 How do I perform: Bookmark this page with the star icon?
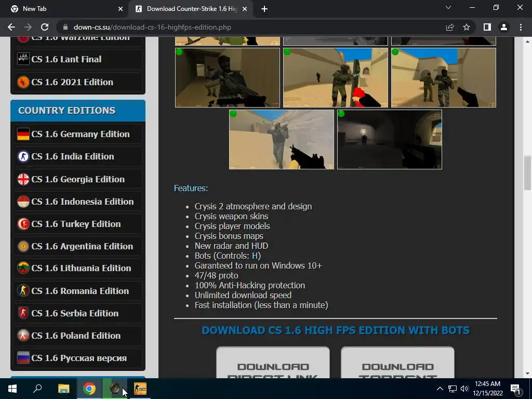pos(467,27)
